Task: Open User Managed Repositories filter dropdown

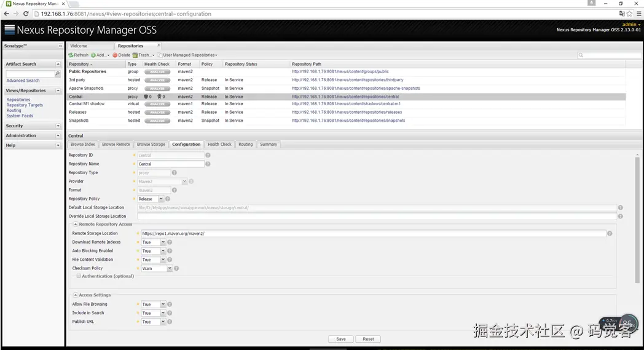Action: coord(187,55)
